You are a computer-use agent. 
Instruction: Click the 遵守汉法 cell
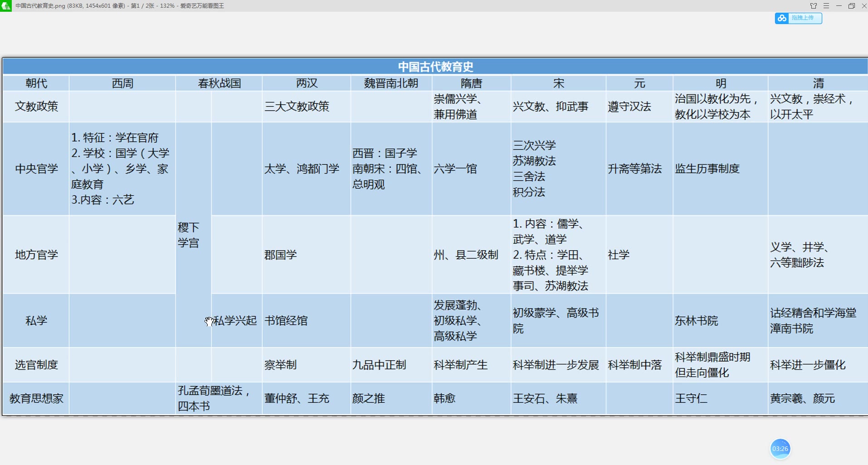pos(639,107)
